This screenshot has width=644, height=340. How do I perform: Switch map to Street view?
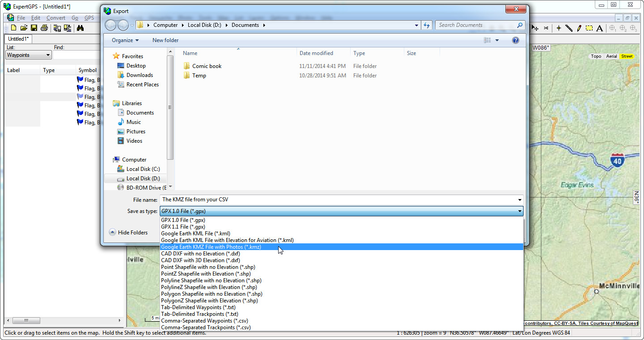tap(627, 56)
